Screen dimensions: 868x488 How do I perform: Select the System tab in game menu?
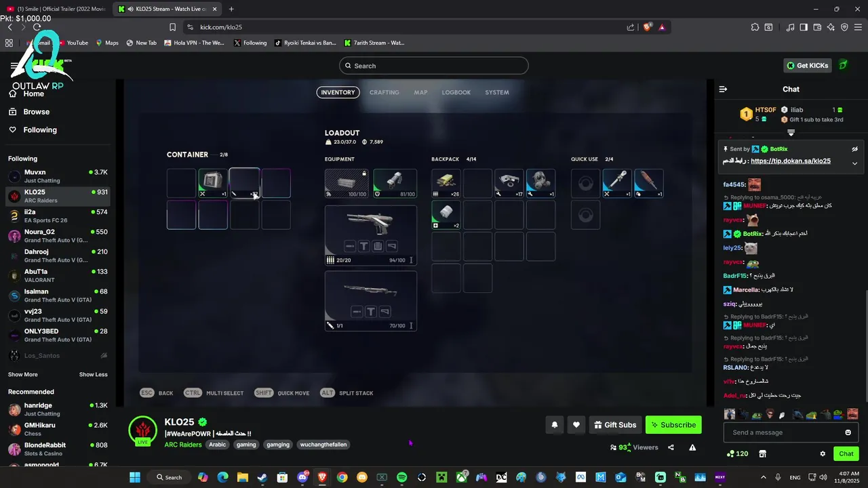tap(497, 92)
